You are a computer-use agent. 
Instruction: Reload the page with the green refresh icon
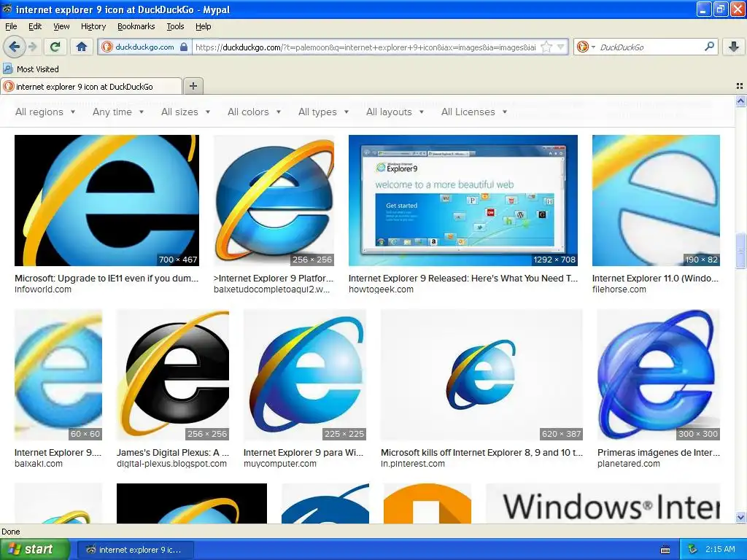tap(55, 47)
